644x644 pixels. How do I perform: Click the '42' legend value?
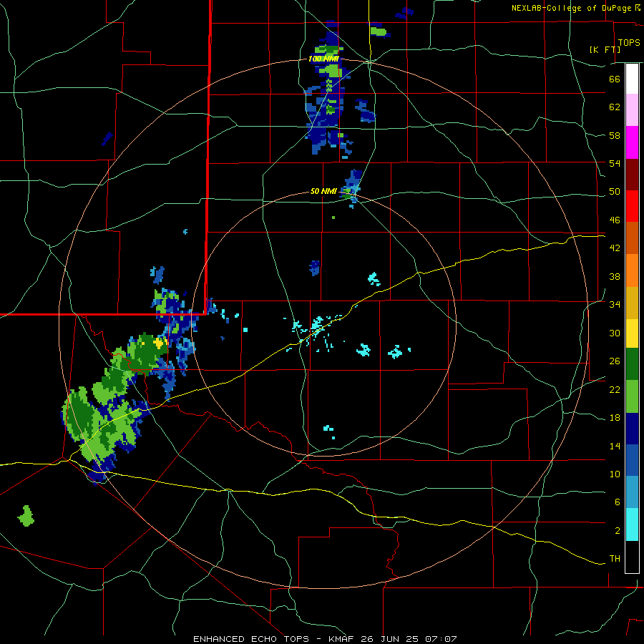615,248
